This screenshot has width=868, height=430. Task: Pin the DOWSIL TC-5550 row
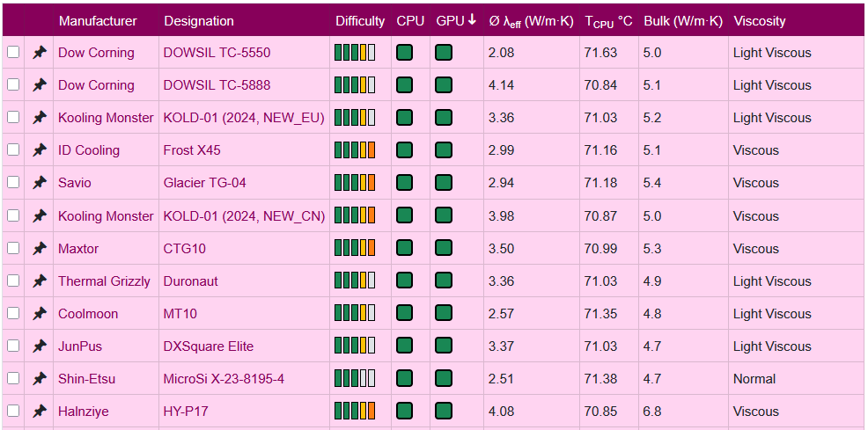click(x=40, y=53)
